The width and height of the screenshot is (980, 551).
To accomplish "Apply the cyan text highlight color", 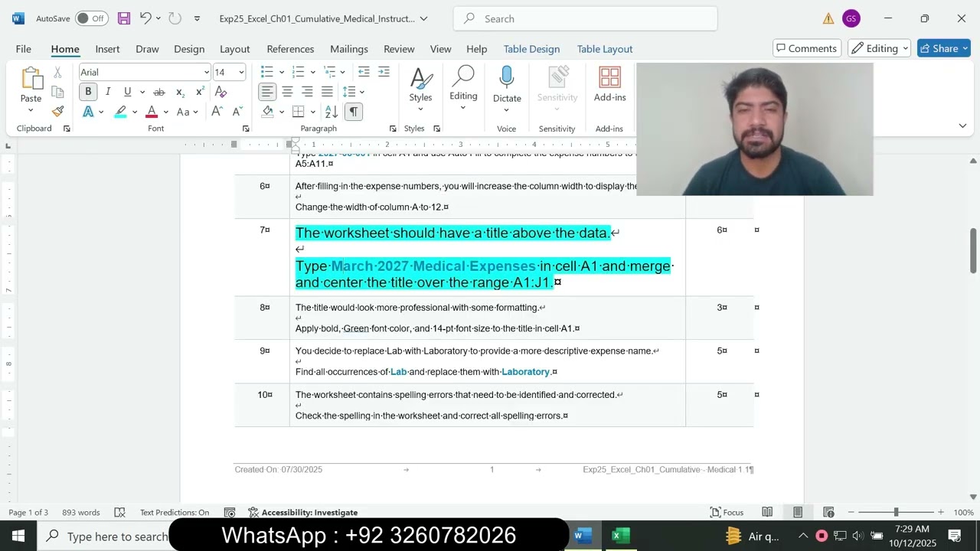I will click(x=121, y=112).
